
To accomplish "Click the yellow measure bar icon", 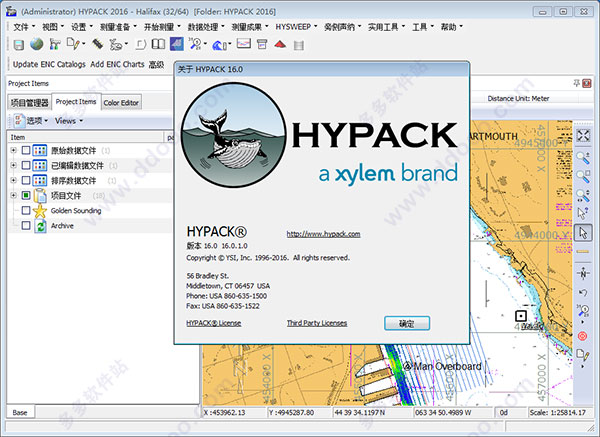I will point(583,251).
